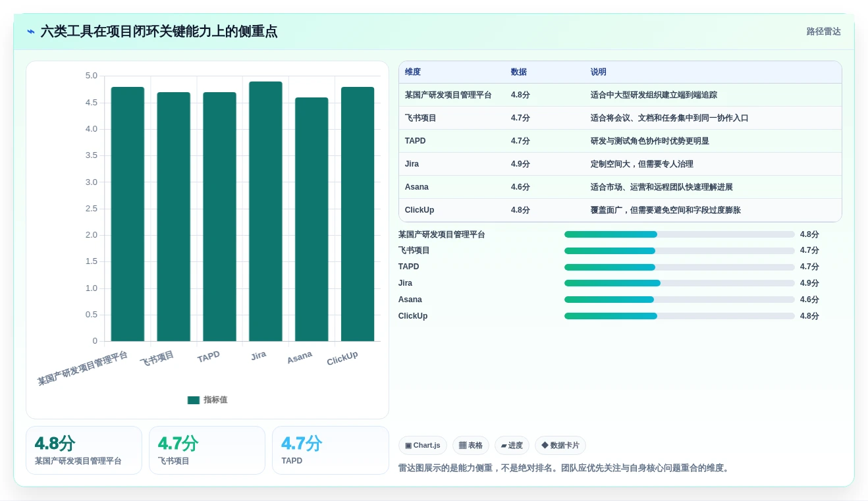This screenshot has width=868, height=501.
Task: Click the Asana bar in chart
Action: pos(312,219)
